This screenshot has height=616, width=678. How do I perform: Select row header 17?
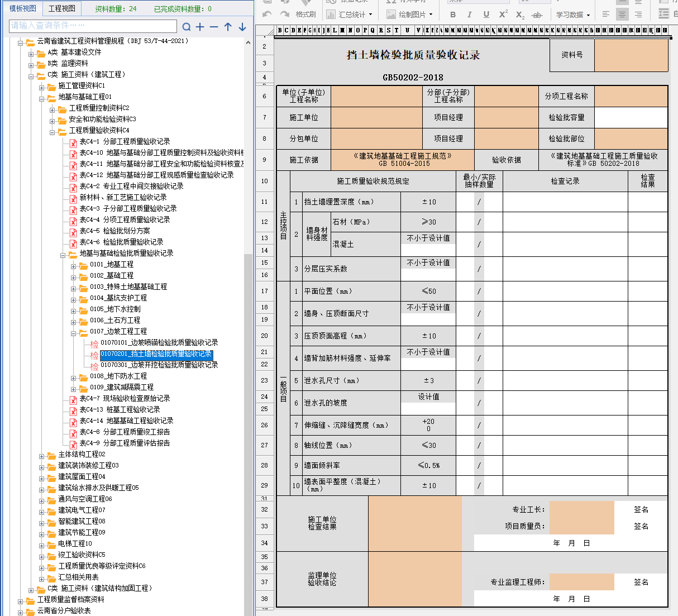pyautogui.click(x=265, y=291)
